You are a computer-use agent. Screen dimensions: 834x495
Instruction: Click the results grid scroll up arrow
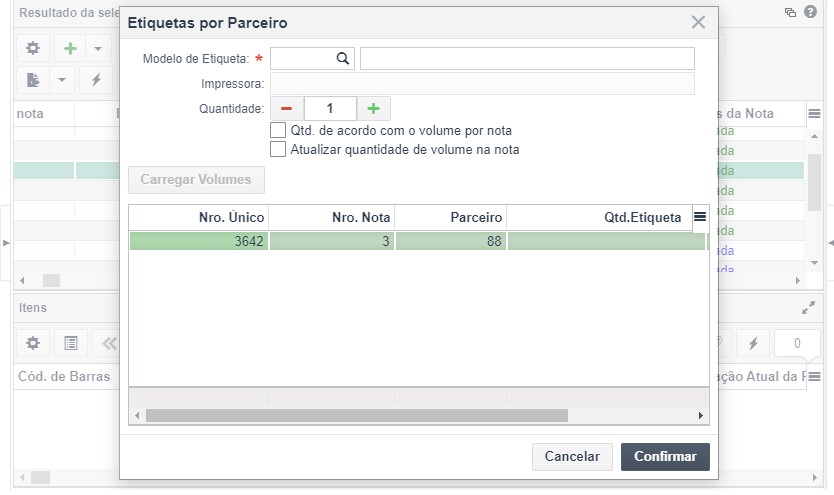coord(814,137)
